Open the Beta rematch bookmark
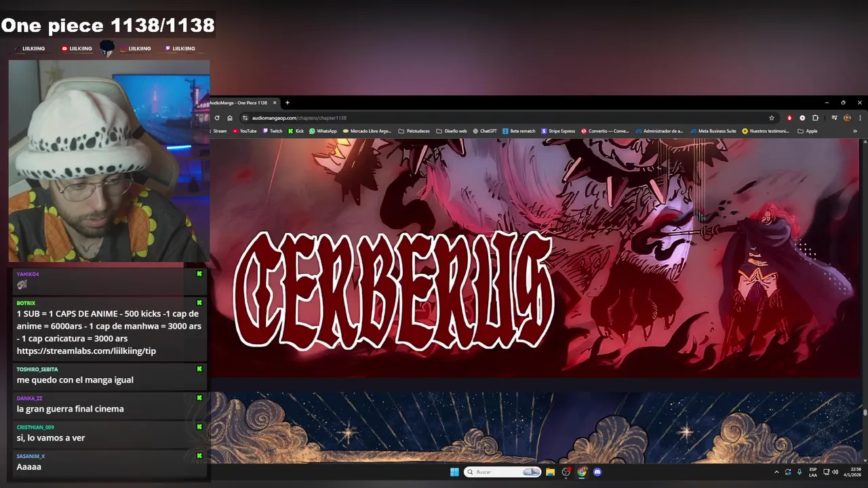 tap(519, 131)
